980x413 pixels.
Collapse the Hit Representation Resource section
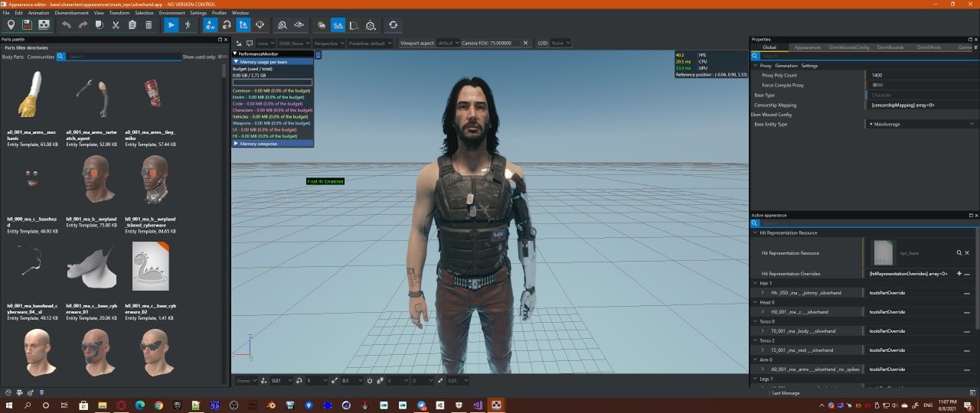click(754, 233)
